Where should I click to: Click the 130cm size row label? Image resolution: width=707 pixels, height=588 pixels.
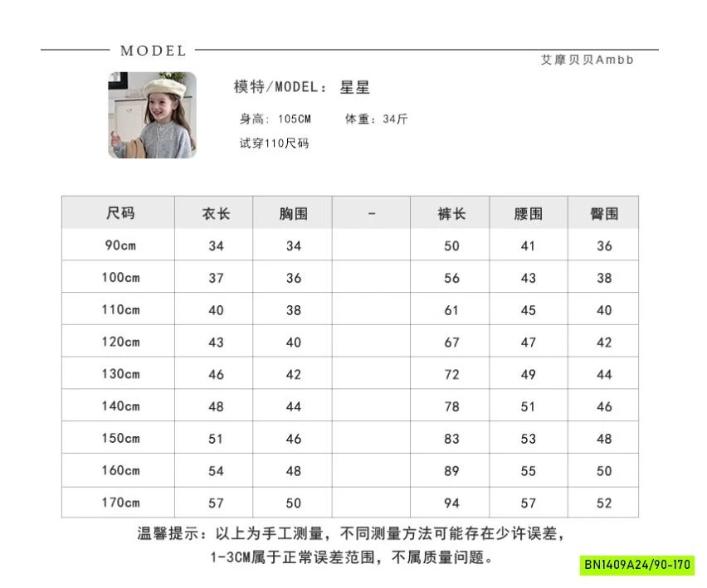pos(120,374)
